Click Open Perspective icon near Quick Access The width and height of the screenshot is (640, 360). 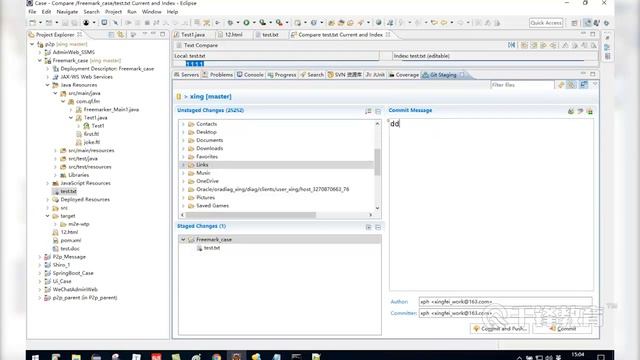574,23
